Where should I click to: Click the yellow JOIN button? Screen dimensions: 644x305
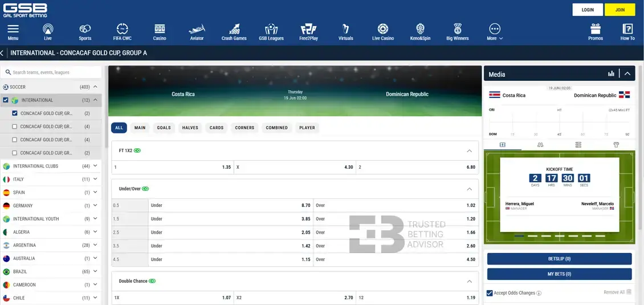click(x=619, y=10)
